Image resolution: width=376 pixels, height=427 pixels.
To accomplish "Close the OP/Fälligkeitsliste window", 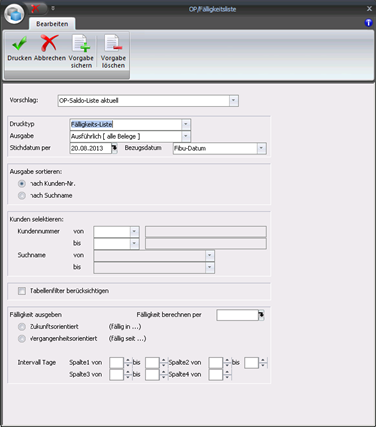I will [369, 9].
